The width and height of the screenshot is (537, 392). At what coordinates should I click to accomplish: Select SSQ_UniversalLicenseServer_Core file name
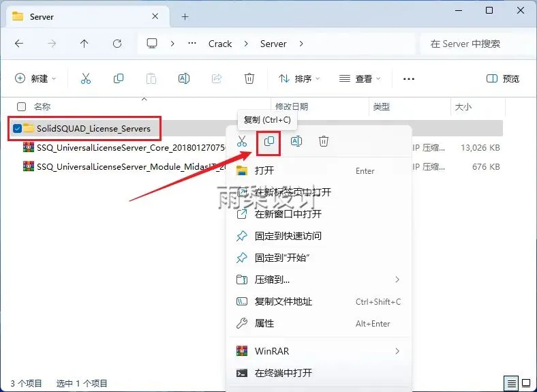[x=131, y=148]
